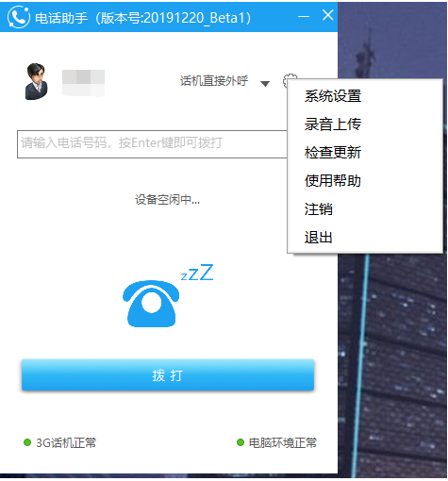The width and height of the screenshot is (448, 481).
Task: Click the green 电脑环境正常 status dot
Action: click(241, 442)
